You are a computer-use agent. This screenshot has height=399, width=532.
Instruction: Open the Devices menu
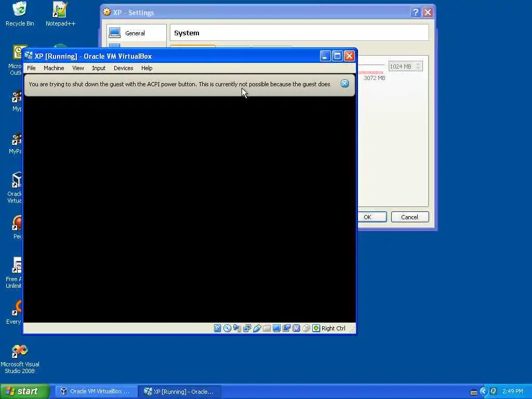[x=124, y=68]
